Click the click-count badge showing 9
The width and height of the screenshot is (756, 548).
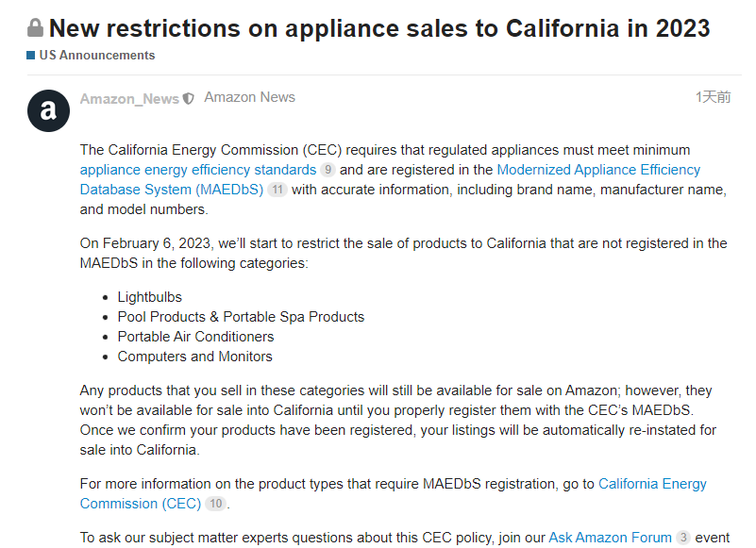pos(328,171)
